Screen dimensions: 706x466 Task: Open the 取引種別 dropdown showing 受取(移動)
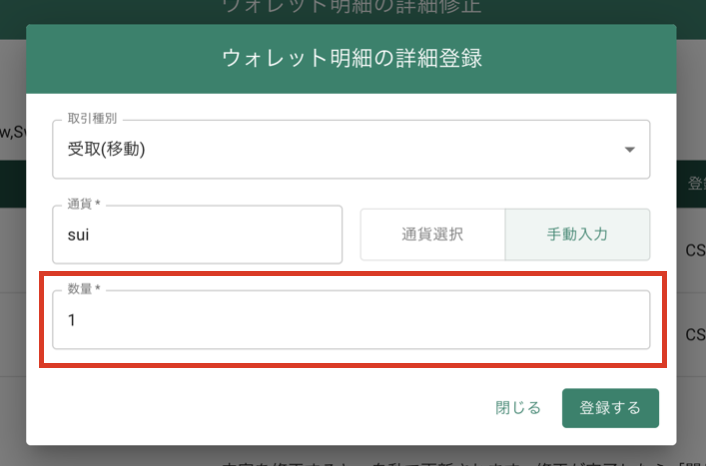coord(351,149)
